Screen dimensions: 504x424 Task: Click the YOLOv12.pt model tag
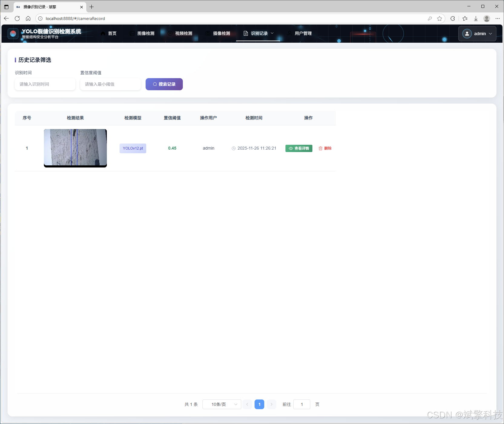pos(133,148)
